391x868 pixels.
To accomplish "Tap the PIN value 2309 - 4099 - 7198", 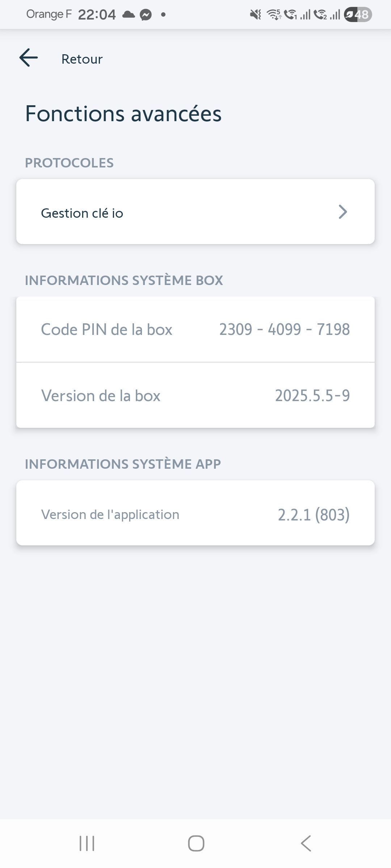I will coord(285,329).
